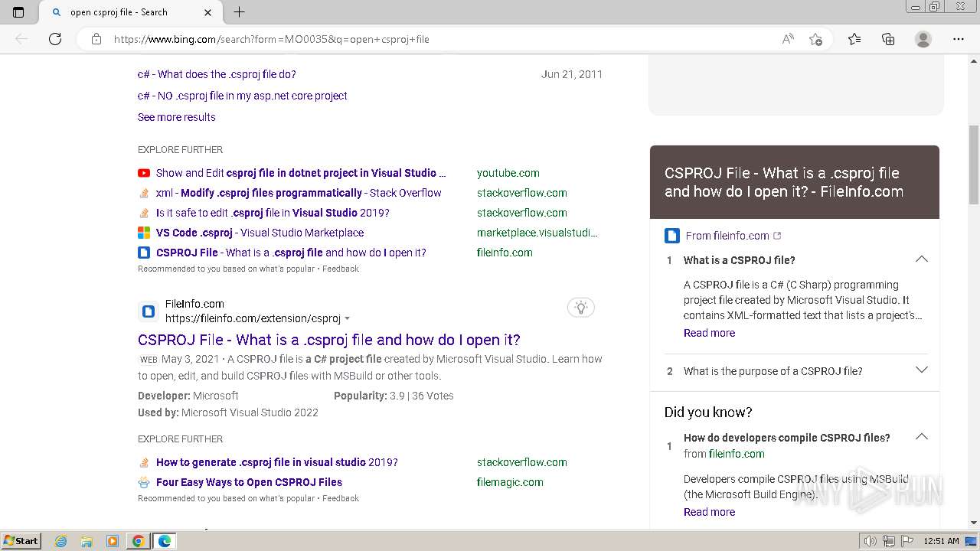
Task: Open the browser profile icon
Action: click(x=923, y=39)
